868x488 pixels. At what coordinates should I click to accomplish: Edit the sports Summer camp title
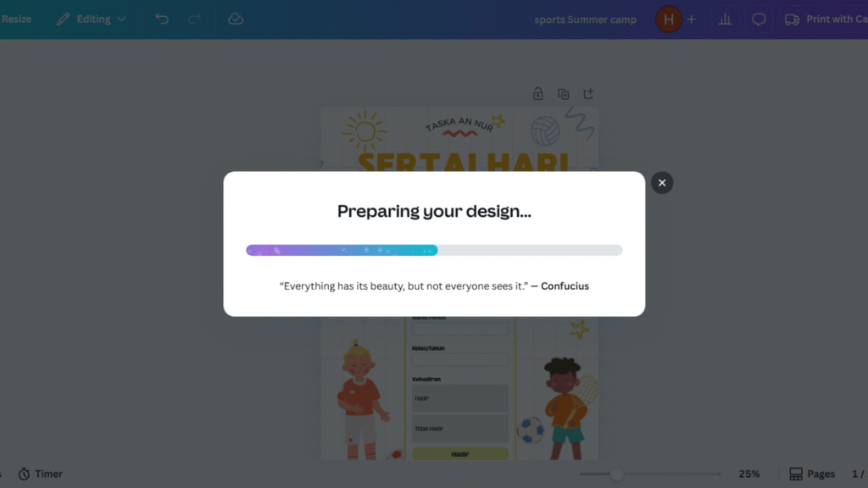pyautogui.click(x=585, y=19)
